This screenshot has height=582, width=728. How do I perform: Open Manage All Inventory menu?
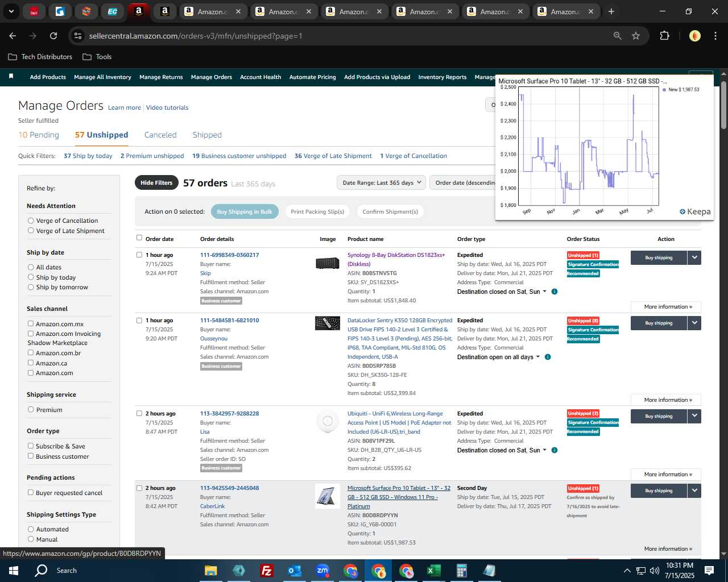point(102,77)
